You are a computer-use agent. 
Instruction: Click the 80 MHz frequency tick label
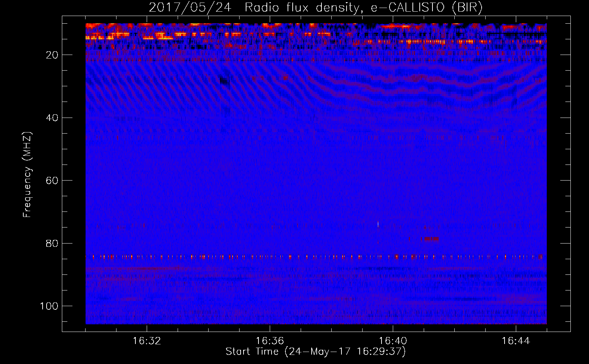[52, 243]
